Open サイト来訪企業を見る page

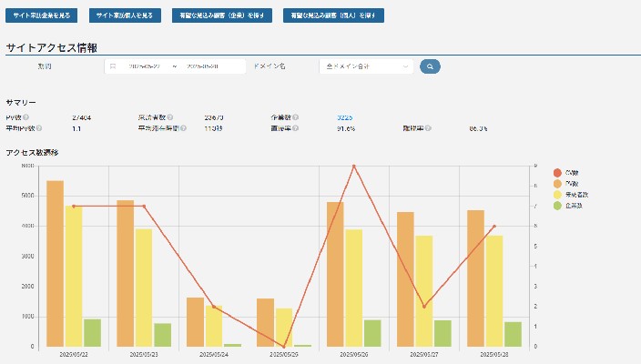[x=43, y=15]
